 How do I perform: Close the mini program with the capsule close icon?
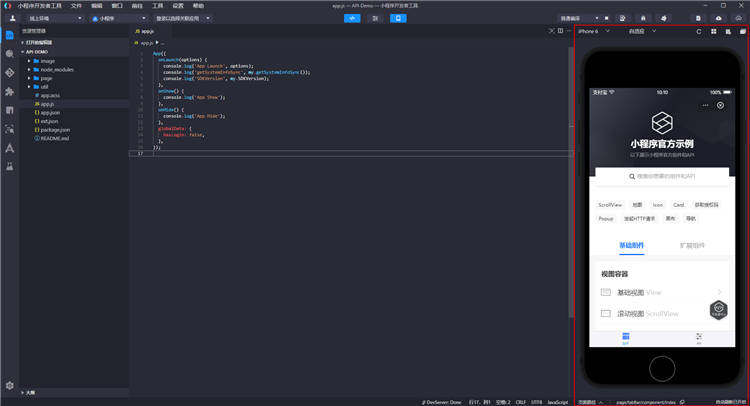[x=720, y=105]
